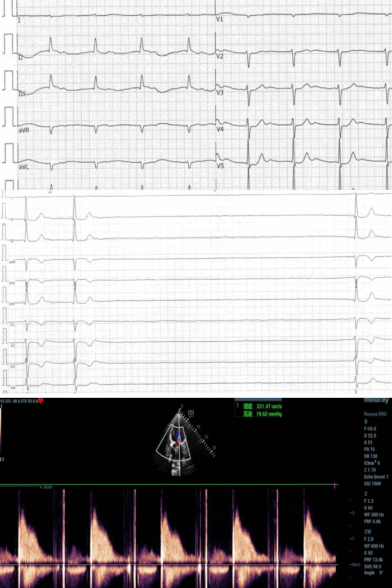Click the -1 tick on Doppler velocity scale
The image size is (392, 588).
click(x=352, y=538)
